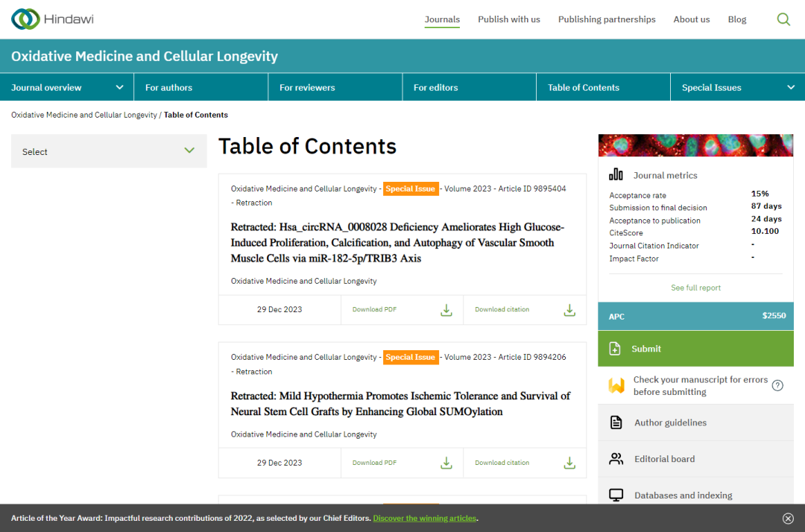The image size is (805, 532).
Task: Click the 87 days submission value
Action: point(766,206)
